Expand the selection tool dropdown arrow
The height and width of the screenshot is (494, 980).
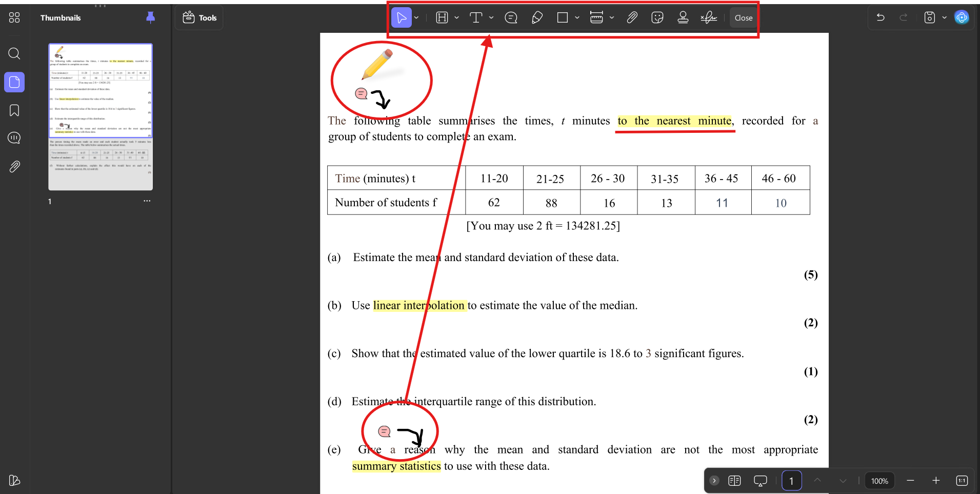416,17
